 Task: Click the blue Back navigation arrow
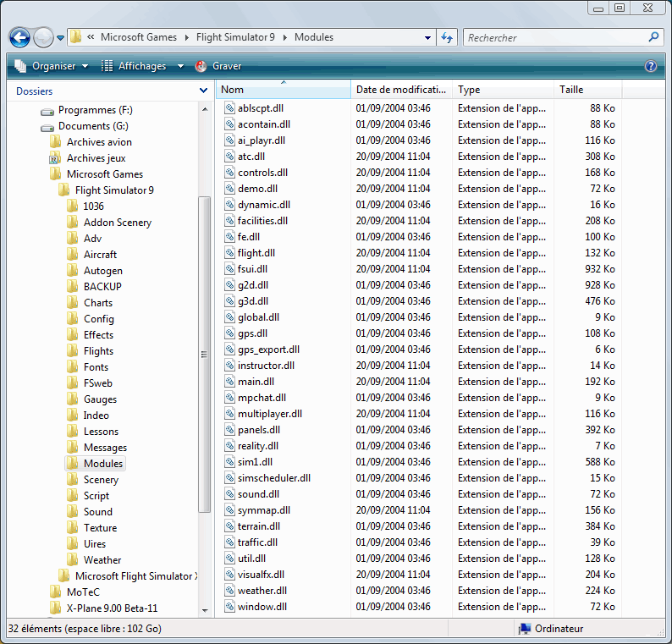point(19,38)
